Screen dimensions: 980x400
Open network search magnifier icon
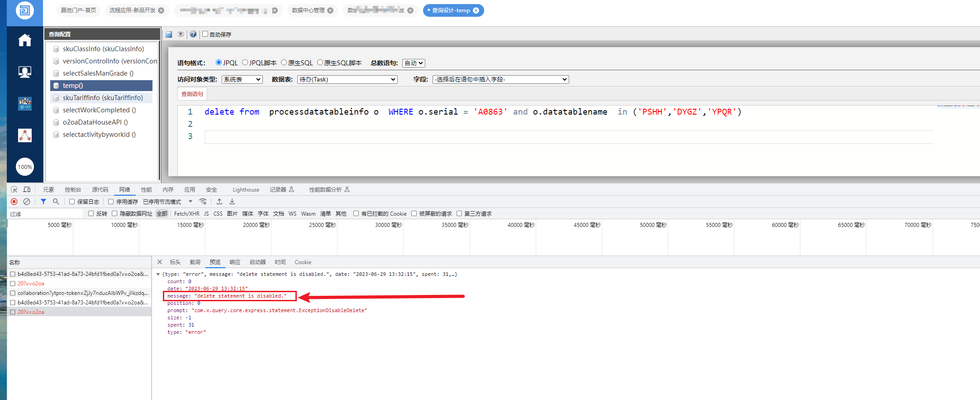tap(56, 202)
